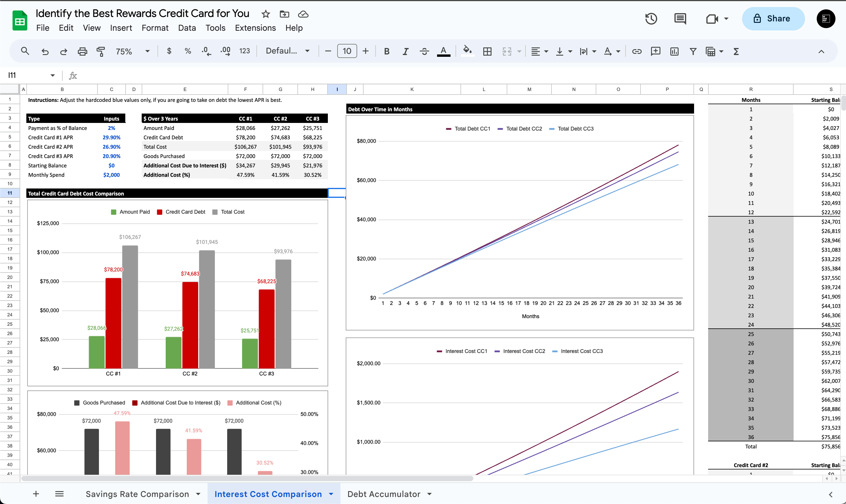Viewport: 846px width, 504px height.
Task: Open the comments panel icon
Action: (680, 19)
